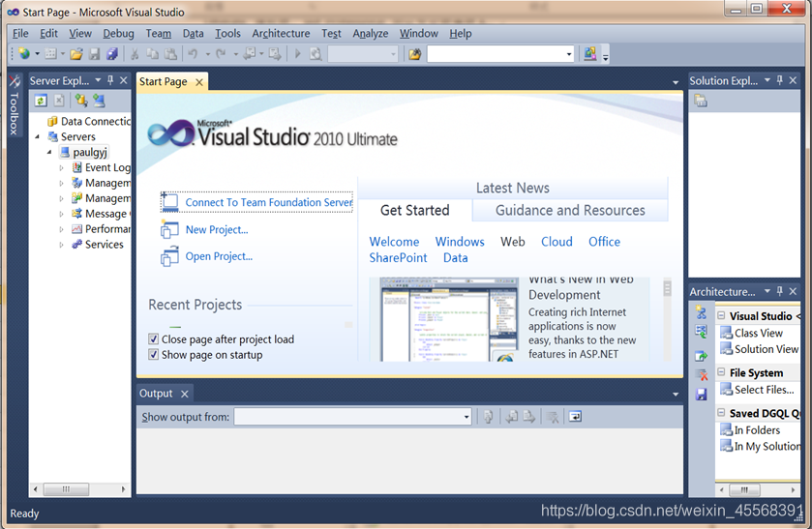Viewport: 812px width, 529px height.
Task: Collapse the paulgyj server node
Action: pyautogui.click(x=49, y=153)
